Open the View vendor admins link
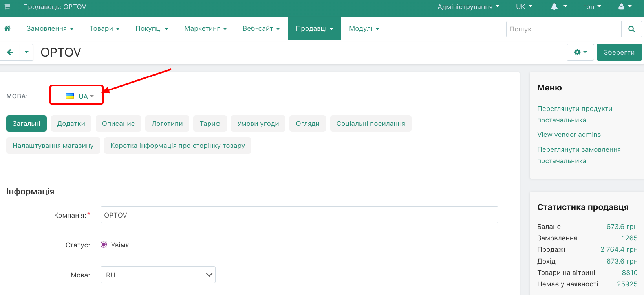This screenshot has height=295, width=644. pyautogui.click(x=569, y=135)
